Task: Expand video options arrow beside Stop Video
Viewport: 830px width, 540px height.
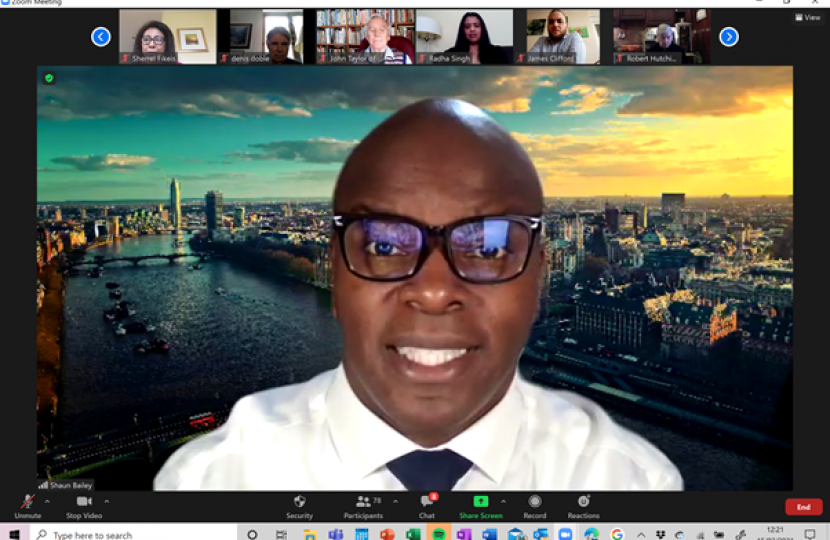Action: coord(107,501)
